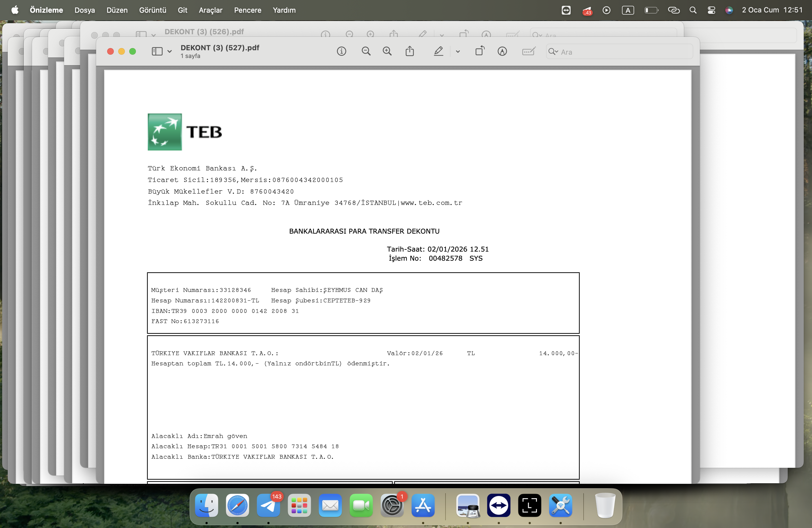Open the screenshot capture app in Dock
Image resolution: width=812 pixels, height=528 pixels.
(x=529, y=505)
